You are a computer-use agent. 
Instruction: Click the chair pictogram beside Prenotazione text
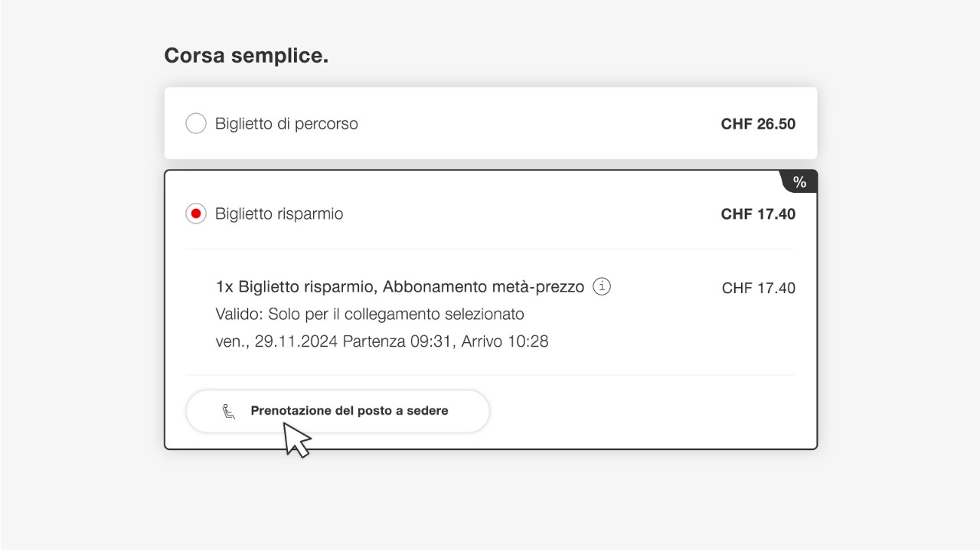[x=229, y=410]
